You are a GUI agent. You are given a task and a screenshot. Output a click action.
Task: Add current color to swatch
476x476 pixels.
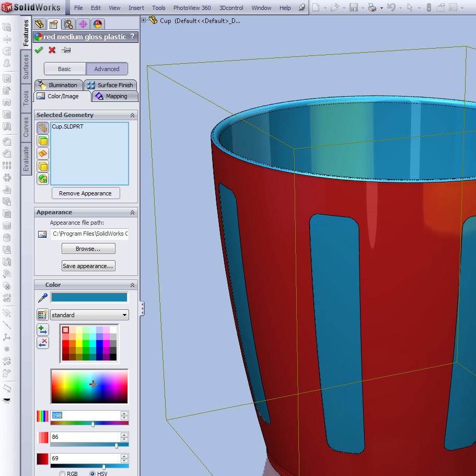click(x=42, y=330)
